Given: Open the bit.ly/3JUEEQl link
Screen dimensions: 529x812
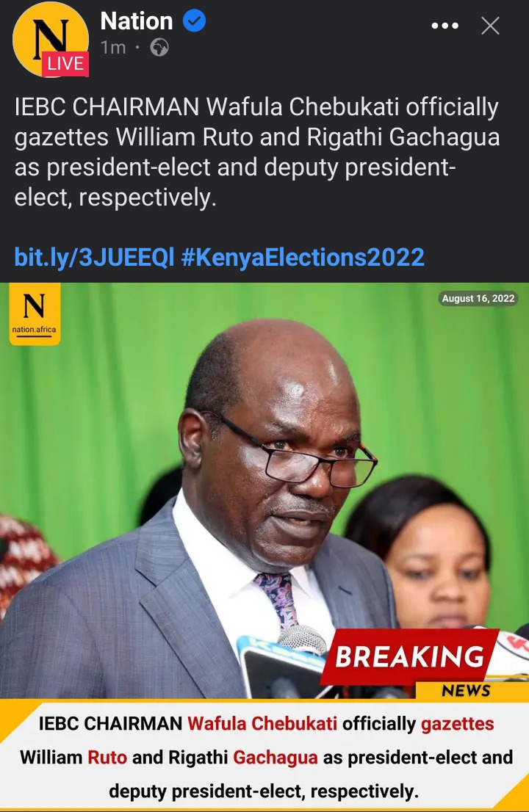Looking at the screenshot, I should coord(94,258).
